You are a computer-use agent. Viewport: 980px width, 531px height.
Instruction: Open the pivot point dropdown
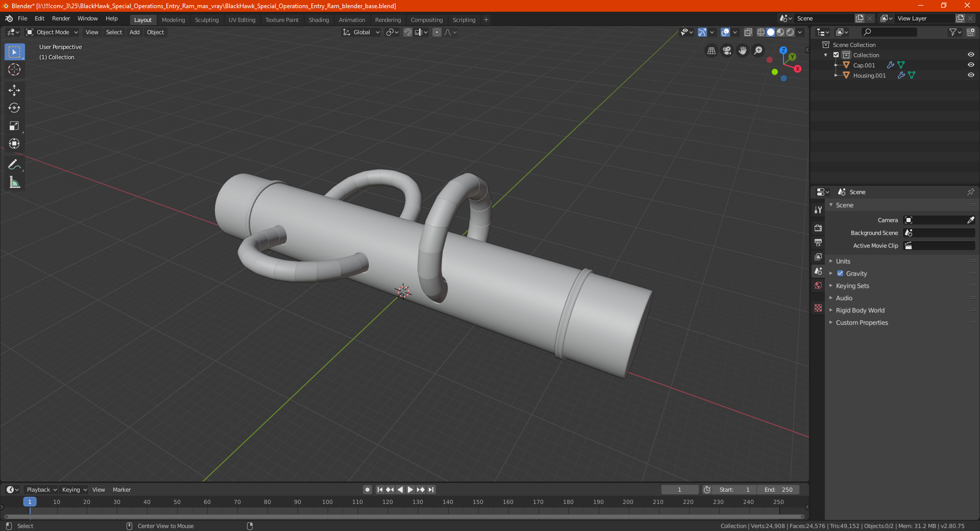(392, 32)
